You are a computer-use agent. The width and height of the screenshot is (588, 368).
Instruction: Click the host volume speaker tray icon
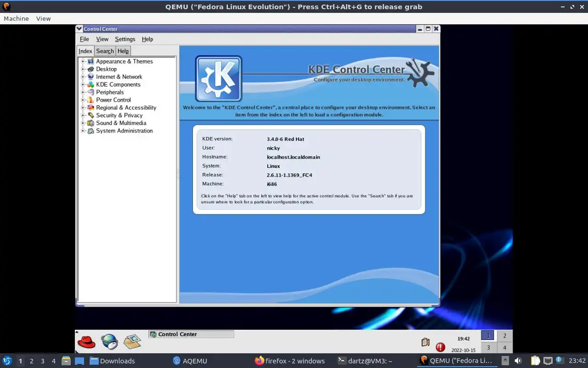tap(518, 361)
